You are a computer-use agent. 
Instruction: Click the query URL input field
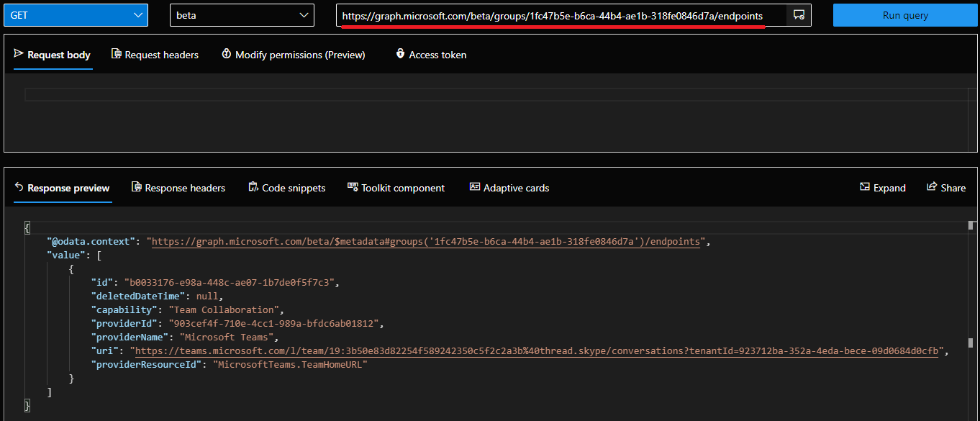coord(561,15)
